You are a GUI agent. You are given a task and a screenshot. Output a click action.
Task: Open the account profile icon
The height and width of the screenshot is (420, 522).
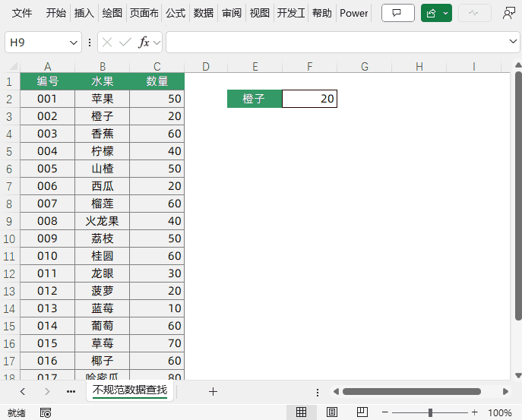[509, 13]
